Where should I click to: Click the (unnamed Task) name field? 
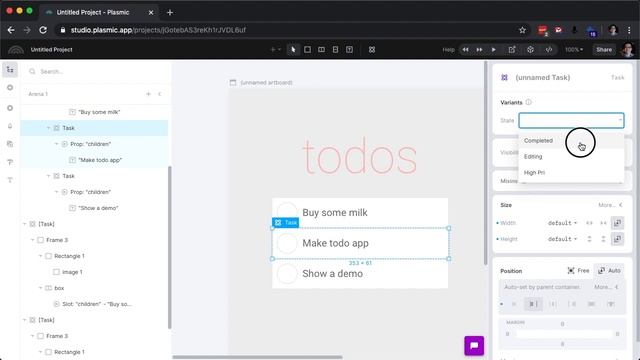[x=542, y=78]
